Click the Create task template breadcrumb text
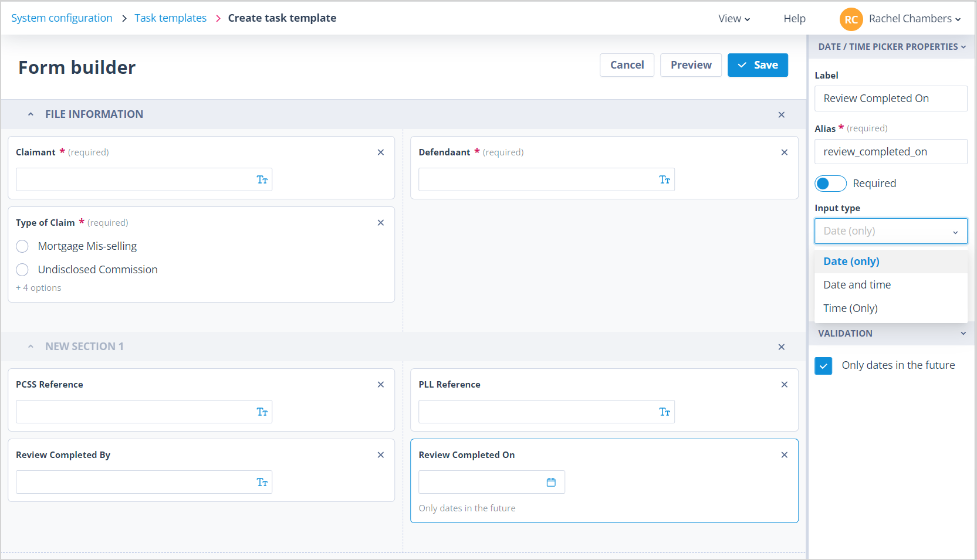 click(282, 18)
